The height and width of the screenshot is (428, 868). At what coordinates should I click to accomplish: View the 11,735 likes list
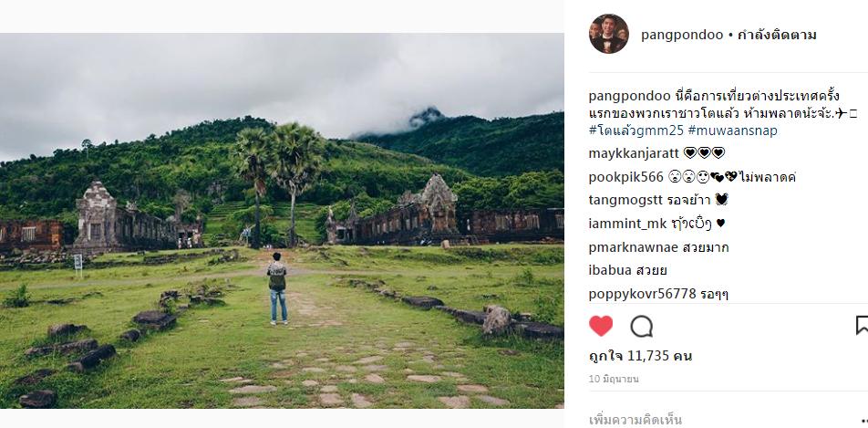click(x=640, y=356)
